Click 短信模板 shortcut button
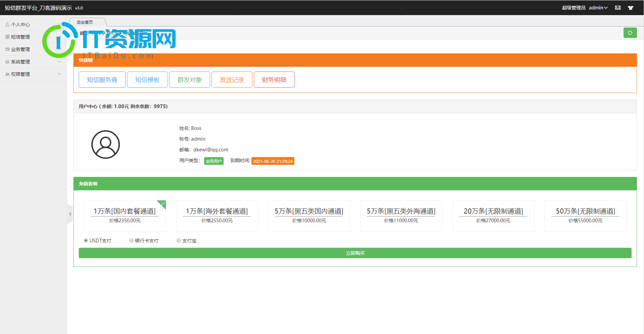This screenshot has width=644, height=334. coord(148,80)
